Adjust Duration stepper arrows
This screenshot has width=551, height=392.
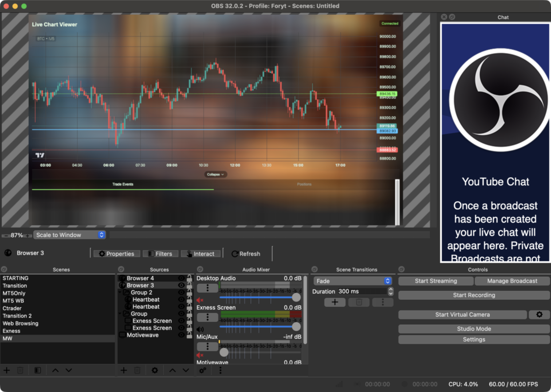(390, 291)
